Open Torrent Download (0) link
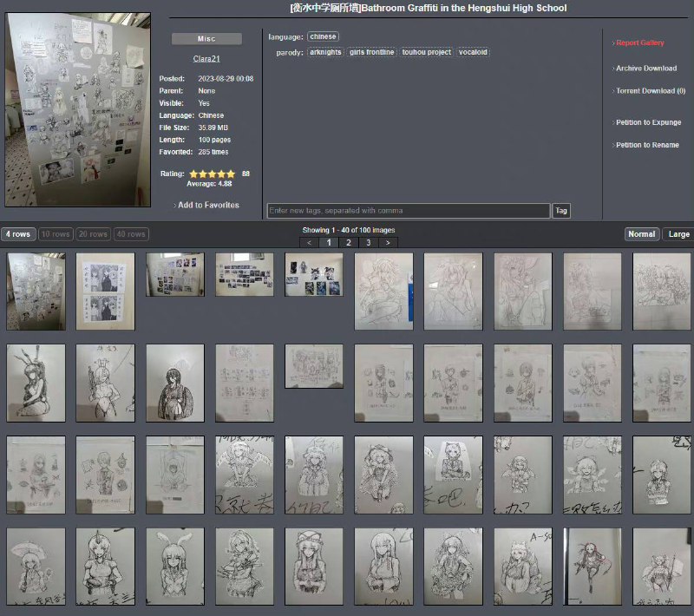This screenshot has height=616, width=694. coord(651,91)
